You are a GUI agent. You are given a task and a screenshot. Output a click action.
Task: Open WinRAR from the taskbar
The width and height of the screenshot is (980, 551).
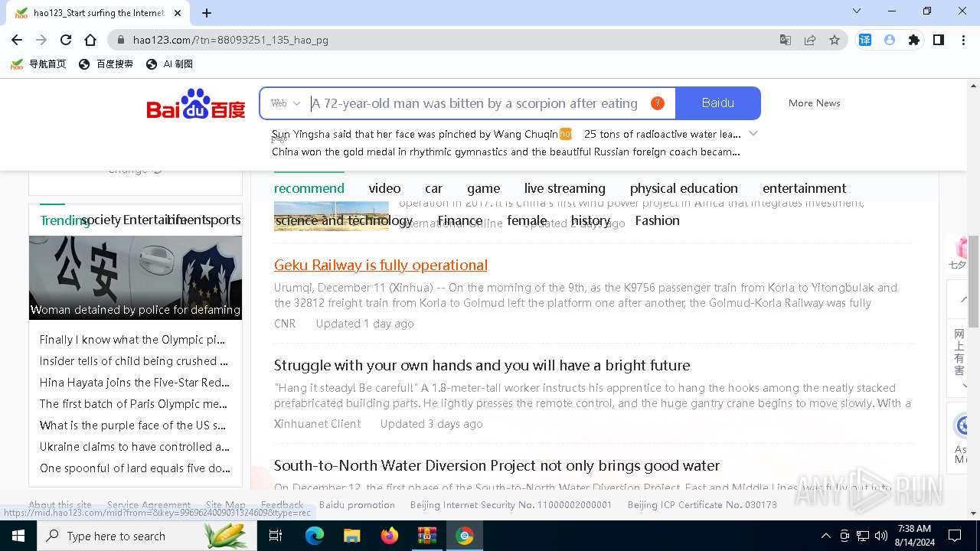427,536
